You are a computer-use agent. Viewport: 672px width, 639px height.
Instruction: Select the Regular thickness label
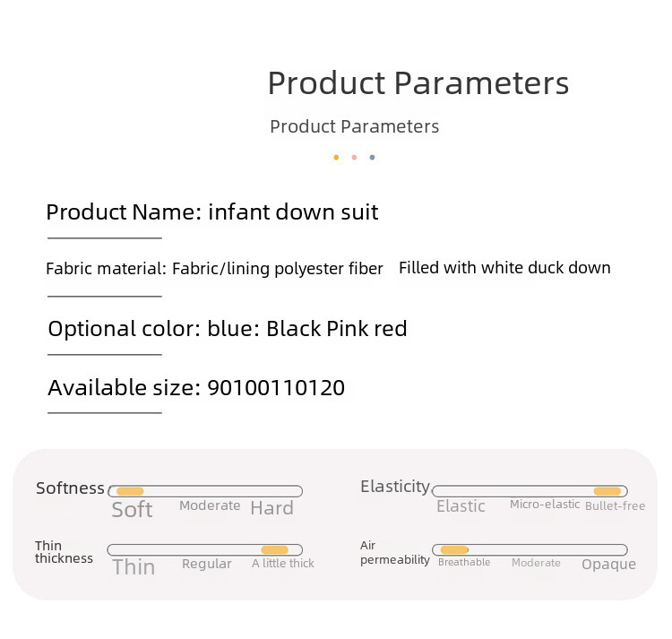coord(207,564)
